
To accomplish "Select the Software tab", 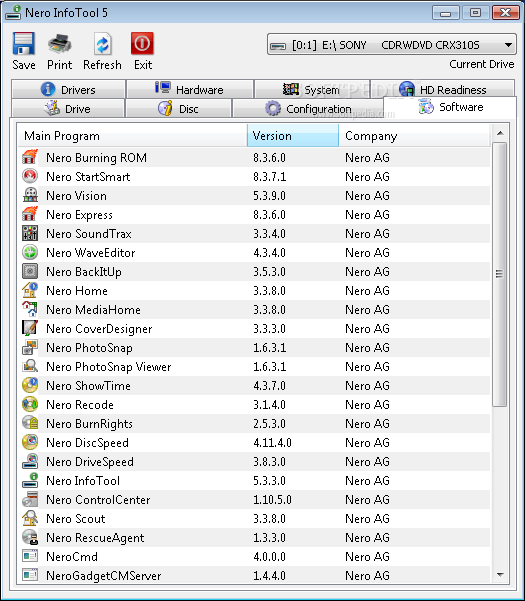I will 450,107.
